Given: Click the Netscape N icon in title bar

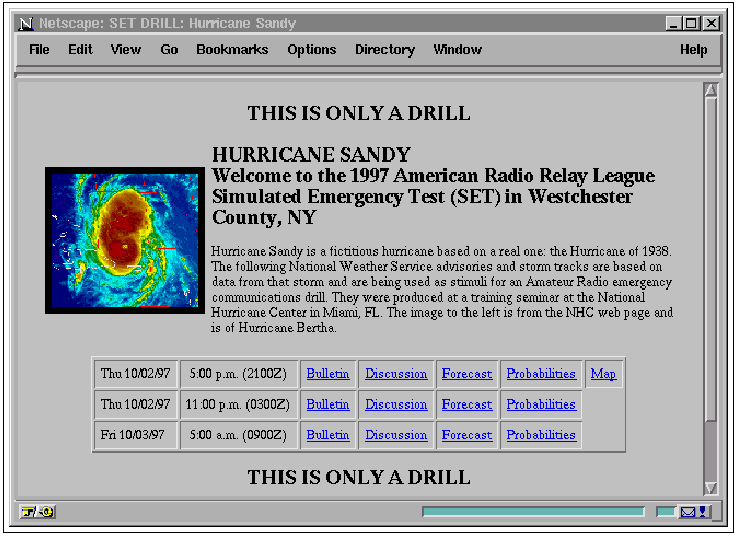Looking at the screenshot, I should 26,23.
